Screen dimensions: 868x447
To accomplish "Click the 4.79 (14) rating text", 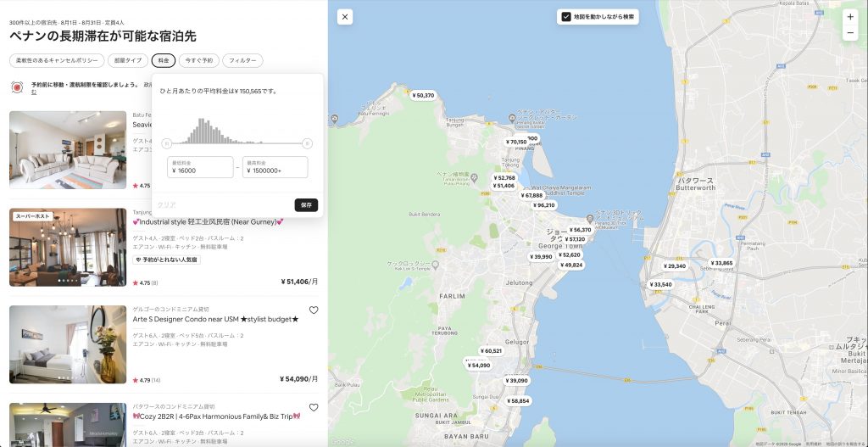I will click(x=147, y=380).
